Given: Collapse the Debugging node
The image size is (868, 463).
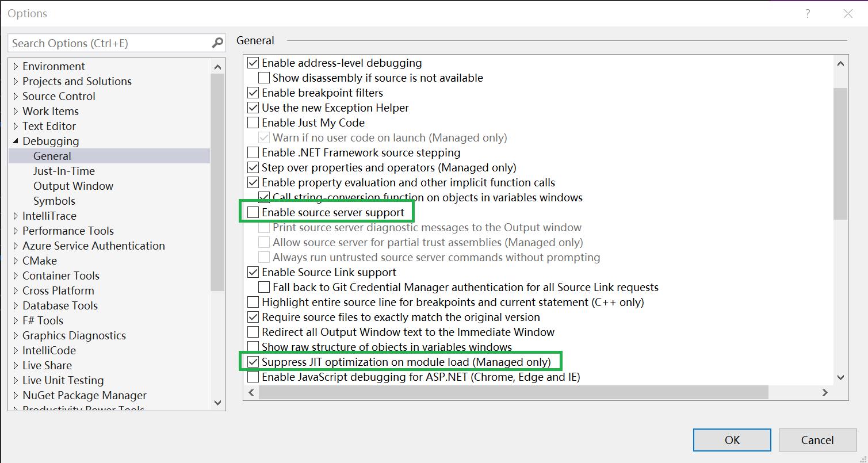Looking at the screenshot, I should point(16,141).
